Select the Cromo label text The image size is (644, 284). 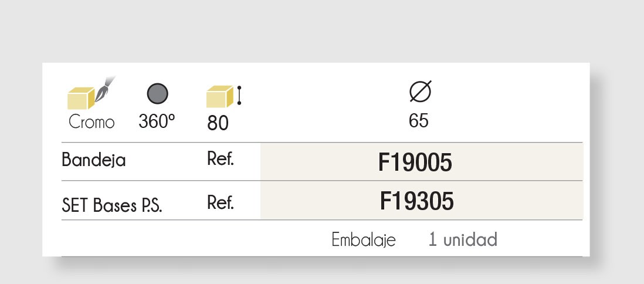(91, 122)
